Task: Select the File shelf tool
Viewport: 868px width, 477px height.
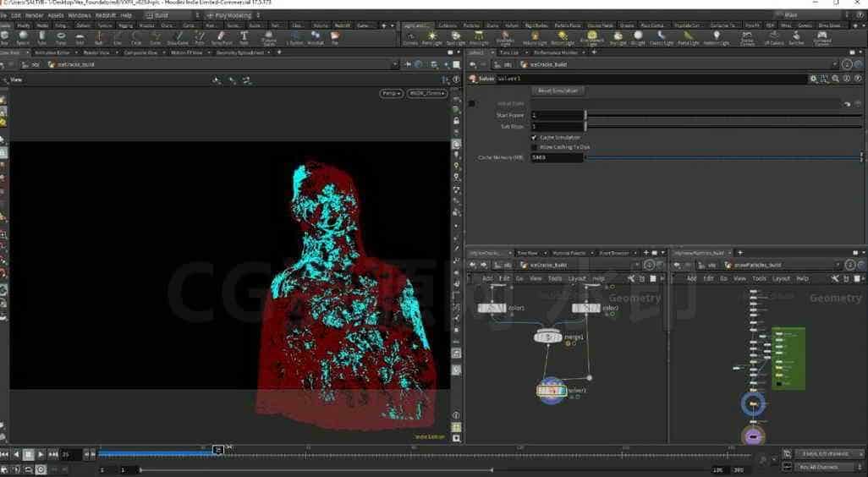Action: (x=335, y=37)
